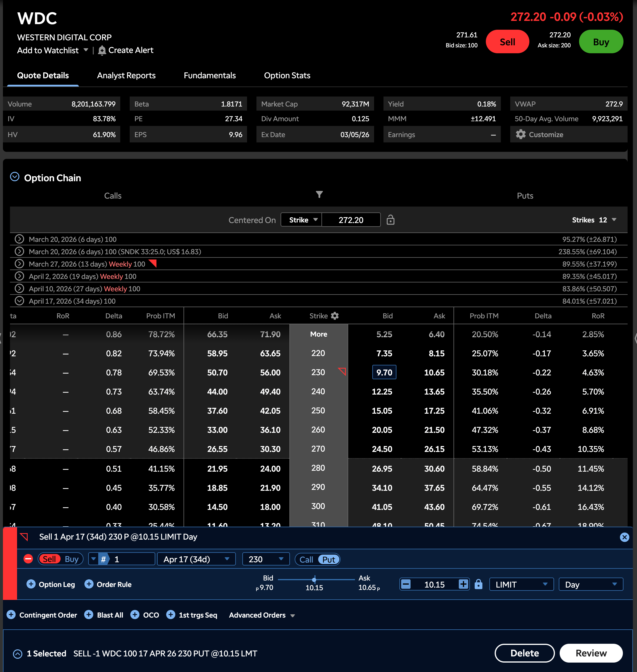Click the Create Alert bell icon

coord(102,50)
